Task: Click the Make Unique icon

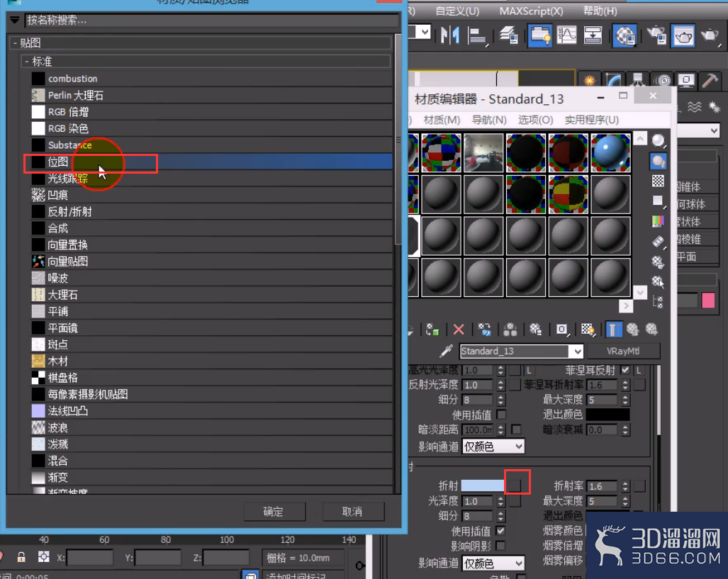Action: coord(510,330)
